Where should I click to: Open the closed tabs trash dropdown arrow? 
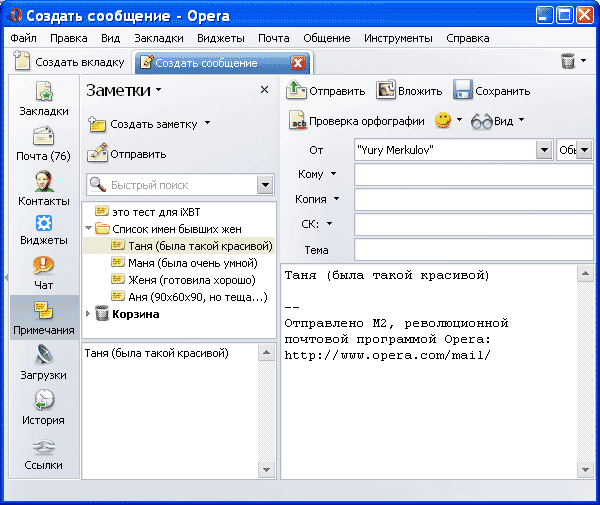[583, 60]
